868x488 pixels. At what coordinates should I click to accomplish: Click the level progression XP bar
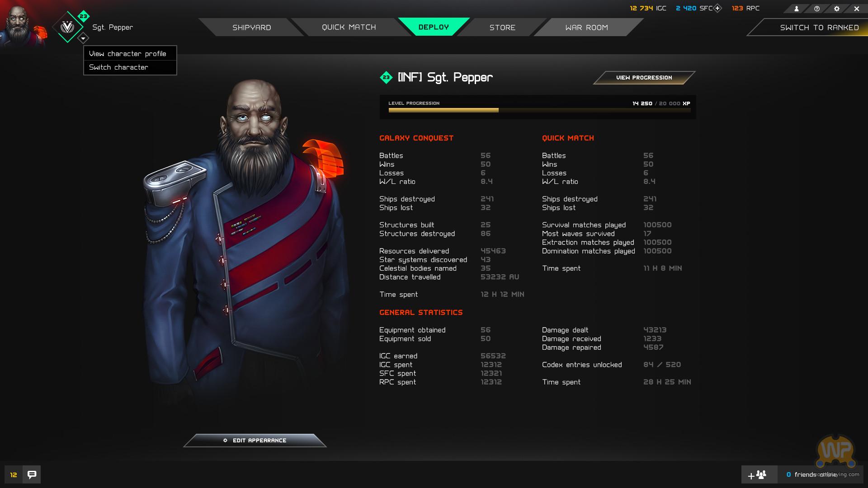pyautogui.click(x=539, y=110)
